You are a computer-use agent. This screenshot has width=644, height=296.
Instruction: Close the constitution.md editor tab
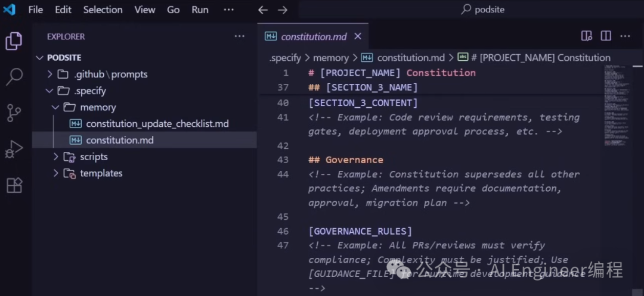(358, 36)
